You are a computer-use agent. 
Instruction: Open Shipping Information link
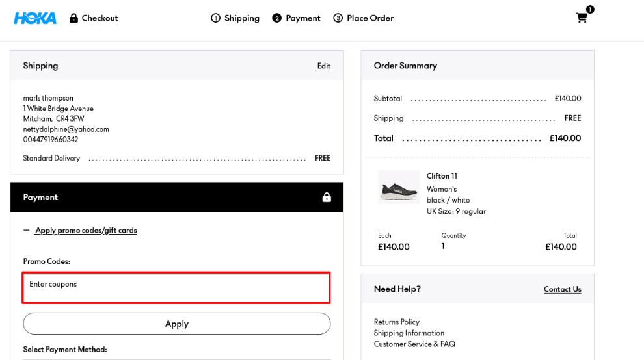pos(409,333)
